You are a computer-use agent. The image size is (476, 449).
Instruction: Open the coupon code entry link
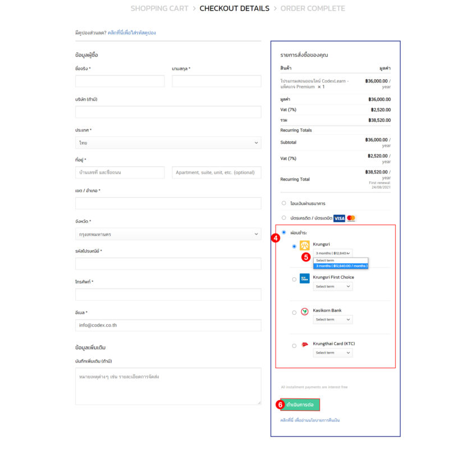point(132,33)
